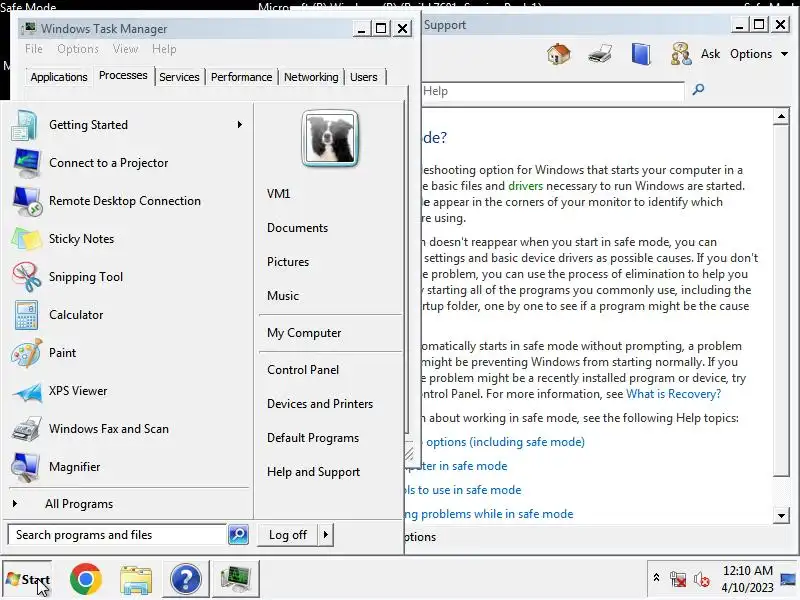Switch to the Networking tab
The image size is (800, 600).
311,77
